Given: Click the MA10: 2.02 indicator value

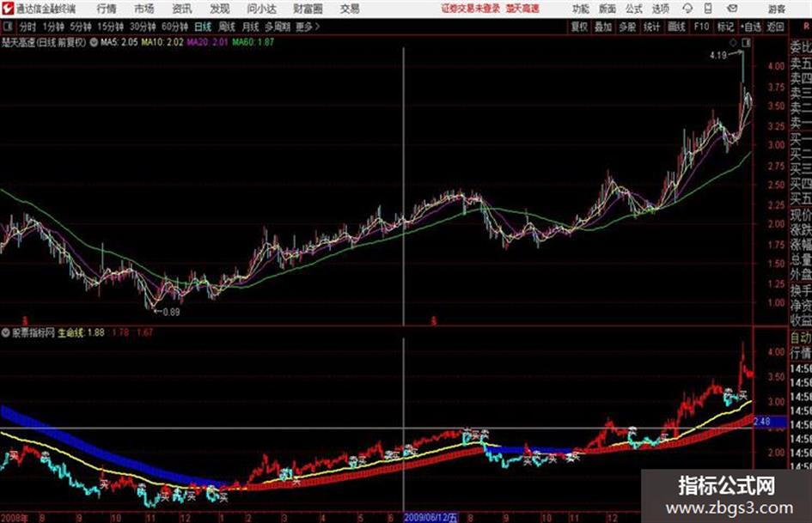Looking at the screenshot, I should point(162,42).
